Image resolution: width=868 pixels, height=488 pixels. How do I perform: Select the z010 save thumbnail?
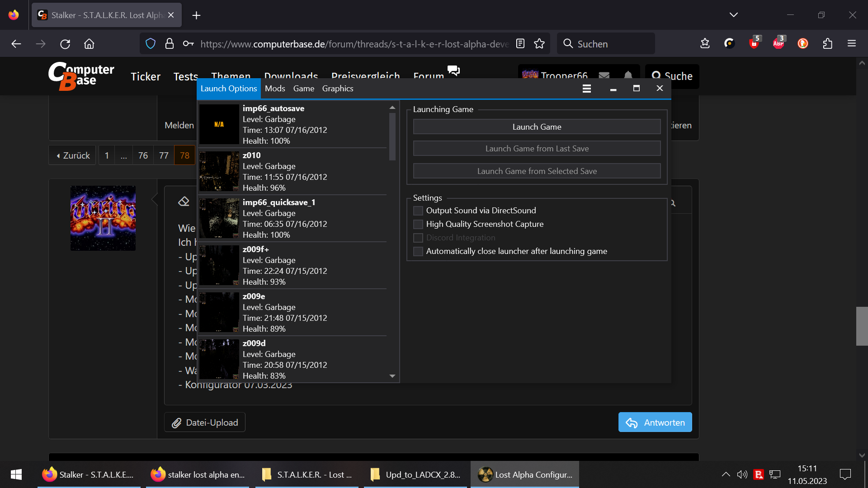click(219, 171)
